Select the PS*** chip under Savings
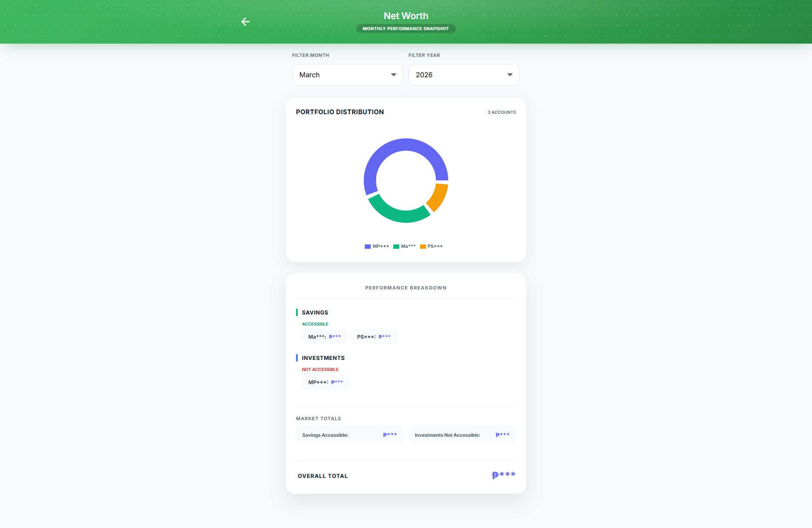Image resolution: width=812 pixels, height=528 pixels. click(374, 337)
